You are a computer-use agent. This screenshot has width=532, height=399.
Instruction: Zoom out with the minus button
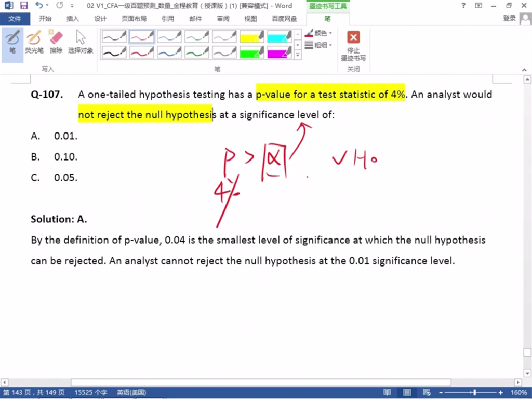click(x=441, y=393)
